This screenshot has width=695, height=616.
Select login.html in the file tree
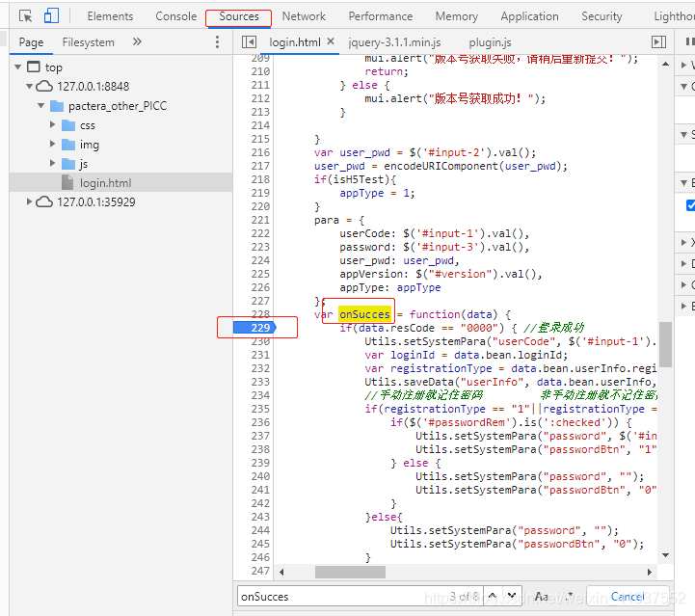point(121,182)
